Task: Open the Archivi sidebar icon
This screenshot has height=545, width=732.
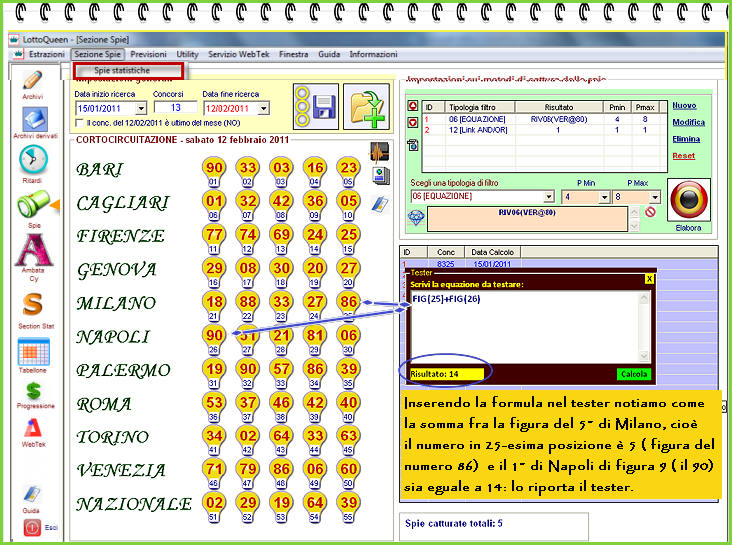Action: [x=32, y=81]
